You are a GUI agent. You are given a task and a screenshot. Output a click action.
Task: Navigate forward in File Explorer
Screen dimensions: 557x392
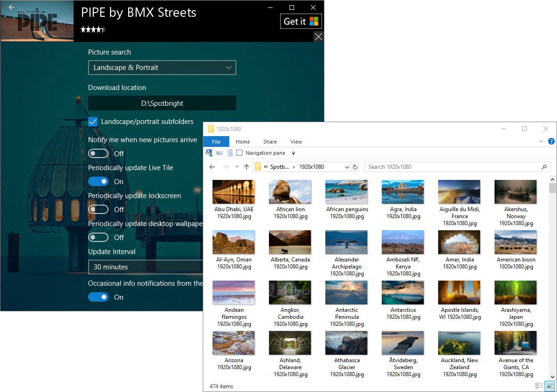pos(226,167)
